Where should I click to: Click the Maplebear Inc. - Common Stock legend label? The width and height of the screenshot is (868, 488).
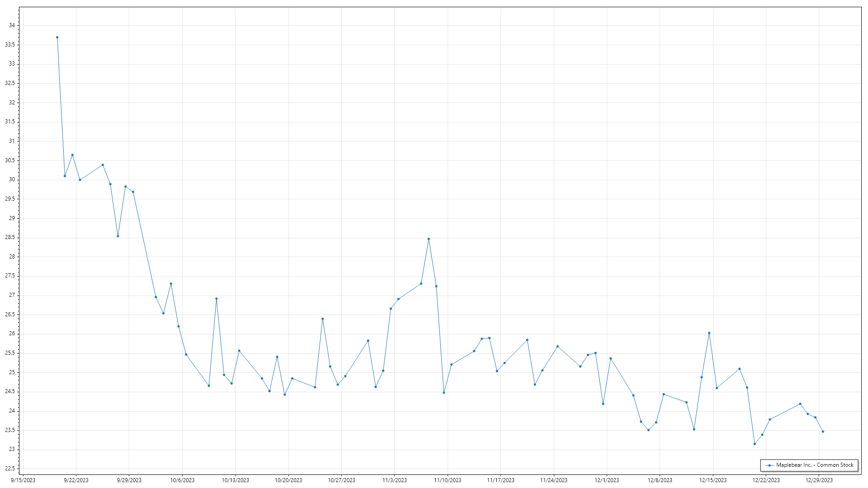[815, 465]
